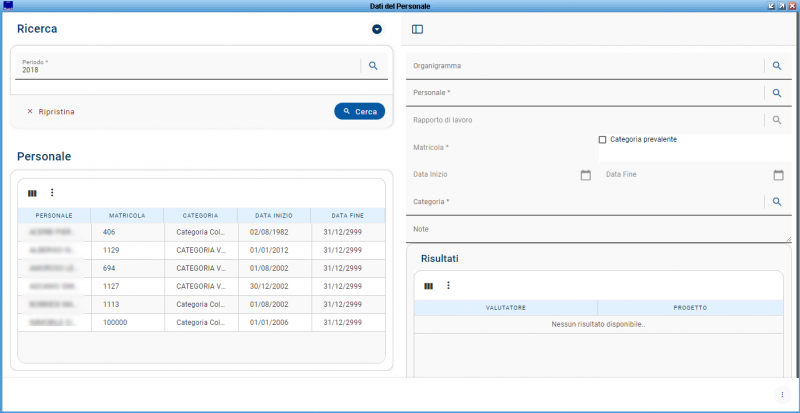Toggle the side panel layout icon
The image size is (800, 413).
point(417,29)
